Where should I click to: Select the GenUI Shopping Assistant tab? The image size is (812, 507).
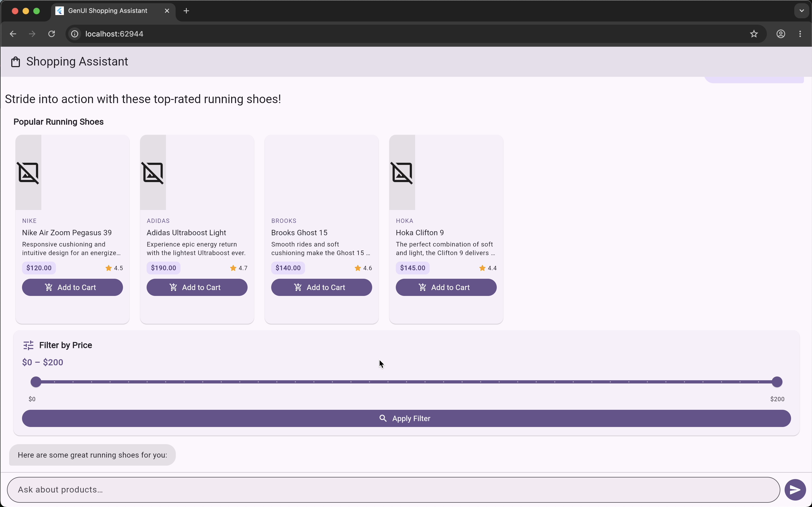(113, 11)
